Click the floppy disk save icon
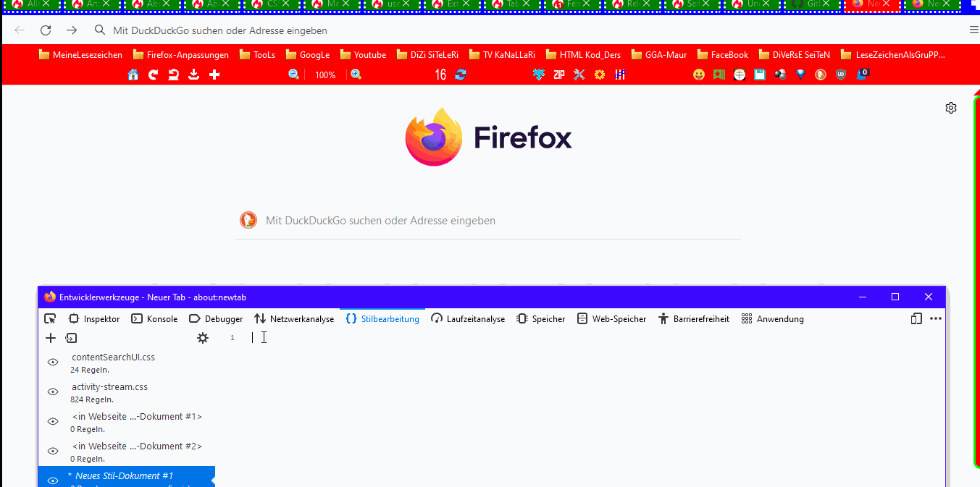980x487 pixels. tap(760, 75)
